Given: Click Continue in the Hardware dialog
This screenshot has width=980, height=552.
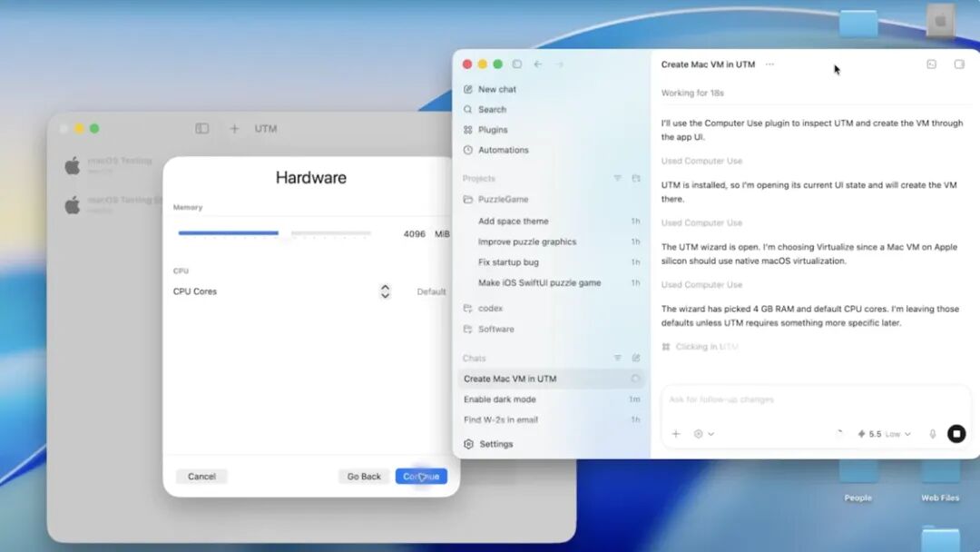Looking at the screenshot, I should click(421, 477).
